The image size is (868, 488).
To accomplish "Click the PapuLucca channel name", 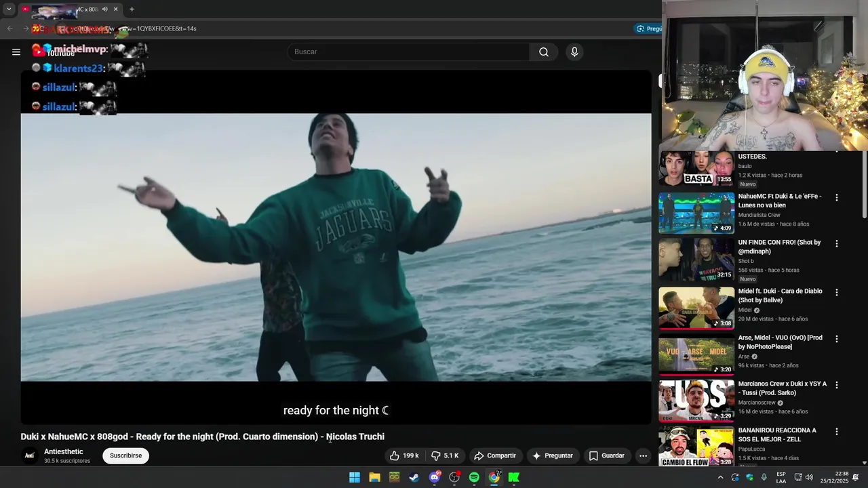I will pos(752,449).
